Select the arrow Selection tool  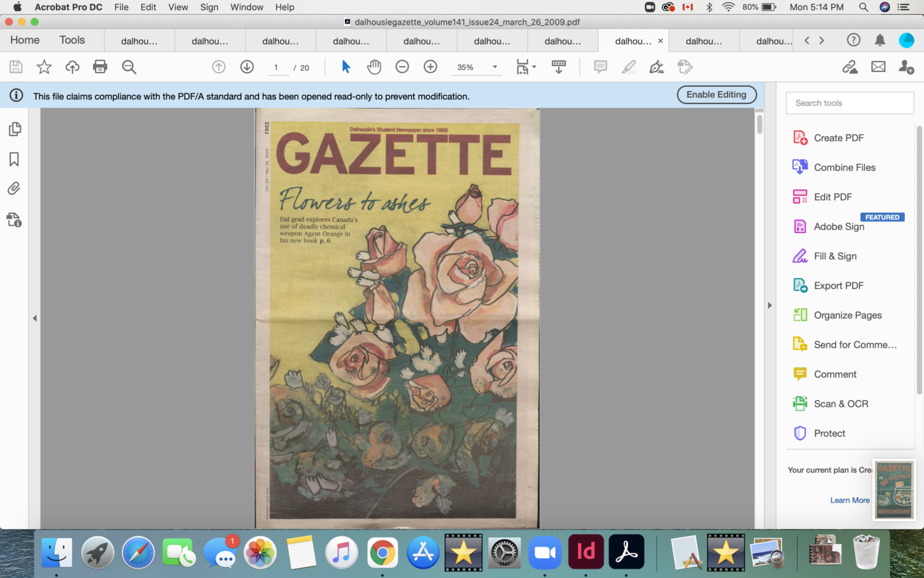346,67
